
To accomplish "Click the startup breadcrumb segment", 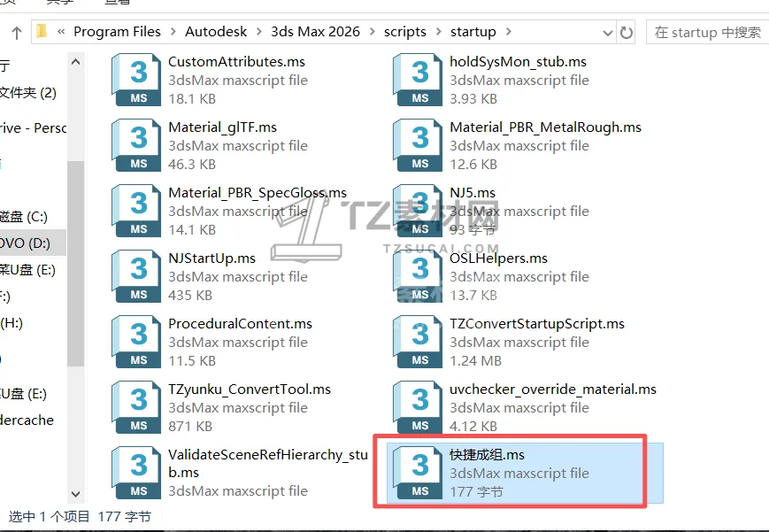I will [473, 32].
